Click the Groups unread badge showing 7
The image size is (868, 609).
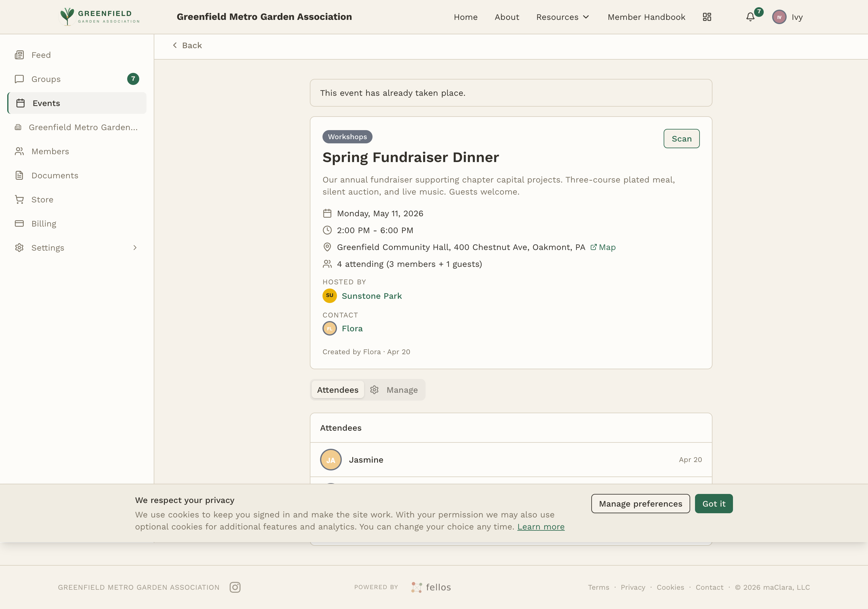[x=133, y=79]
